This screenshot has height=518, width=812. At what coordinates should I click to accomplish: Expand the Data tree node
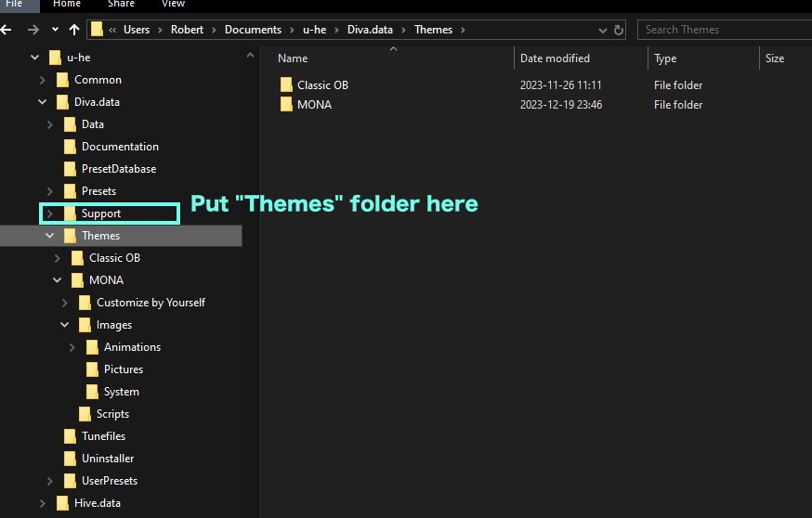50,124
